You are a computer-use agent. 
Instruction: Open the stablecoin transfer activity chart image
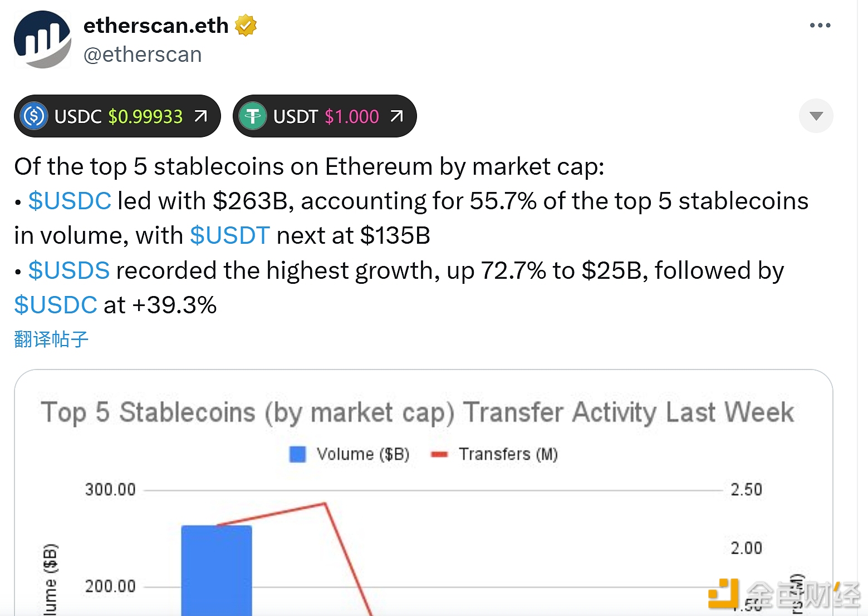click(424, 492)
